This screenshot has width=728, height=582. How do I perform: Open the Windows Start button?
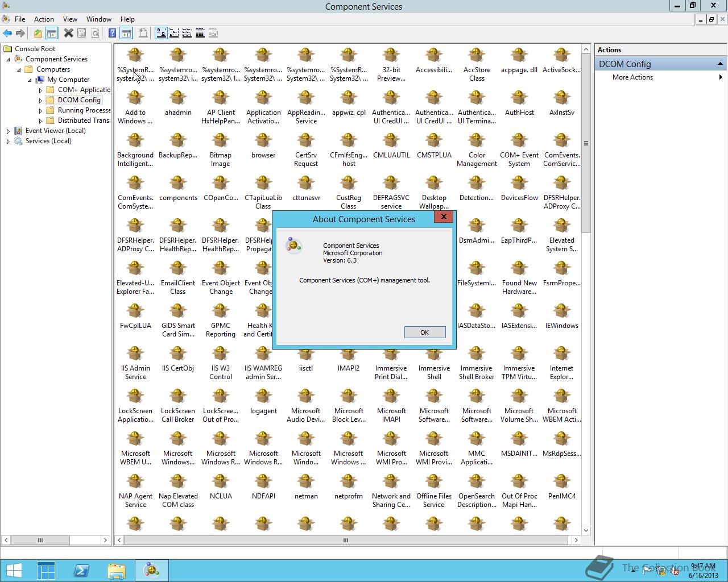click(x=14, y=571)
